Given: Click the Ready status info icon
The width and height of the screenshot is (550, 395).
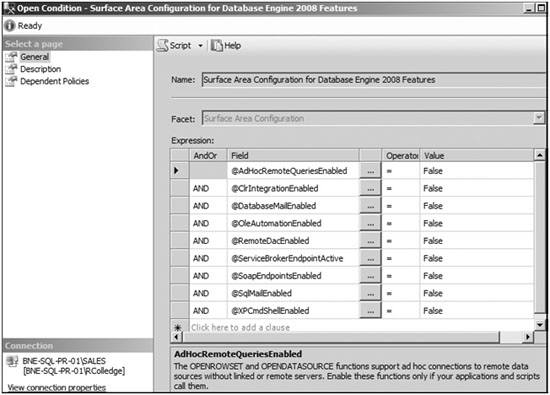Looking at the screenshot, I should [9, 26].
